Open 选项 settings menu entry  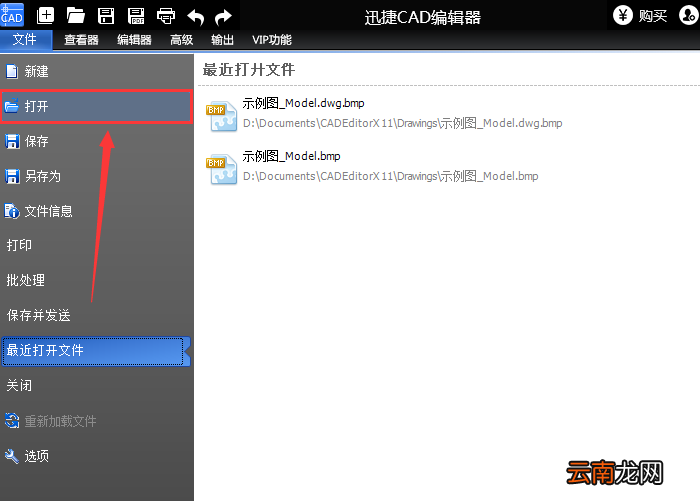pyautogui.click(x=96, y=456)
